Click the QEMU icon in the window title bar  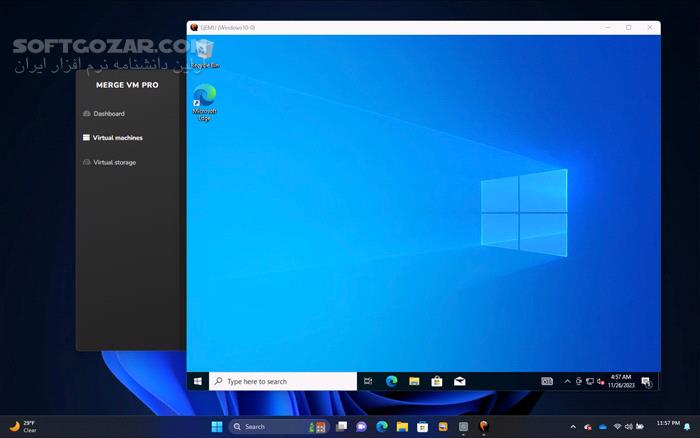coord(194,28)
